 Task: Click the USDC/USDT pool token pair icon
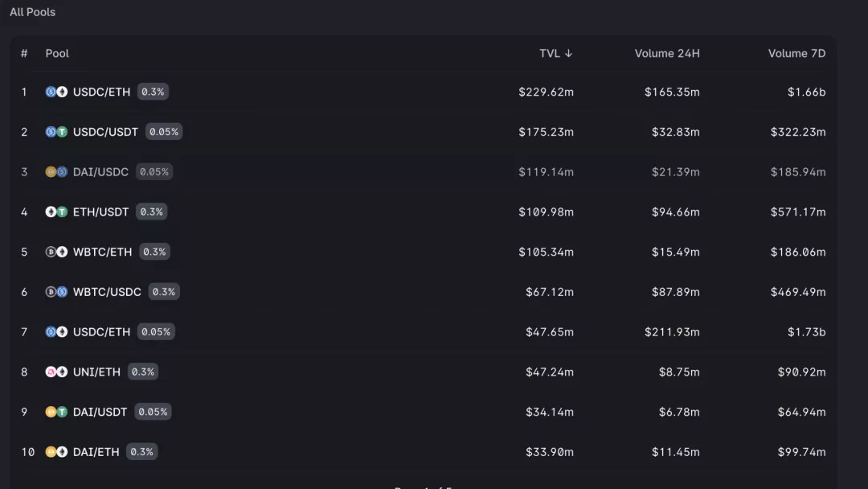(56, 132)
